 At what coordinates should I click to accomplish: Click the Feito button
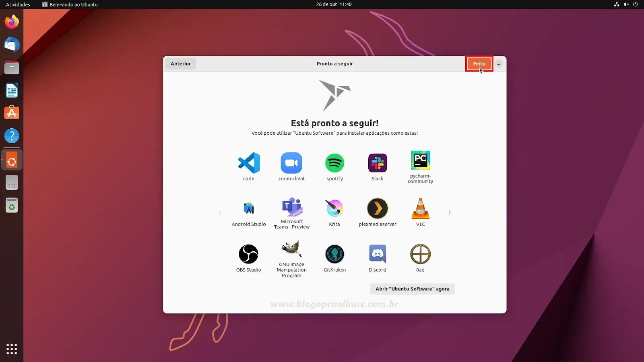click(x=479, y=64)
